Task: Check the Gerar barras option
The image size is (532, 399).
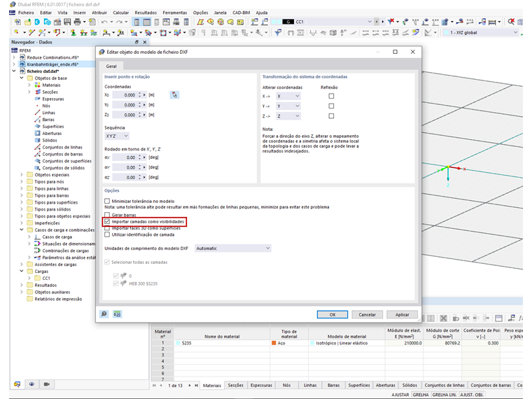Action: (x=107, y=215)
